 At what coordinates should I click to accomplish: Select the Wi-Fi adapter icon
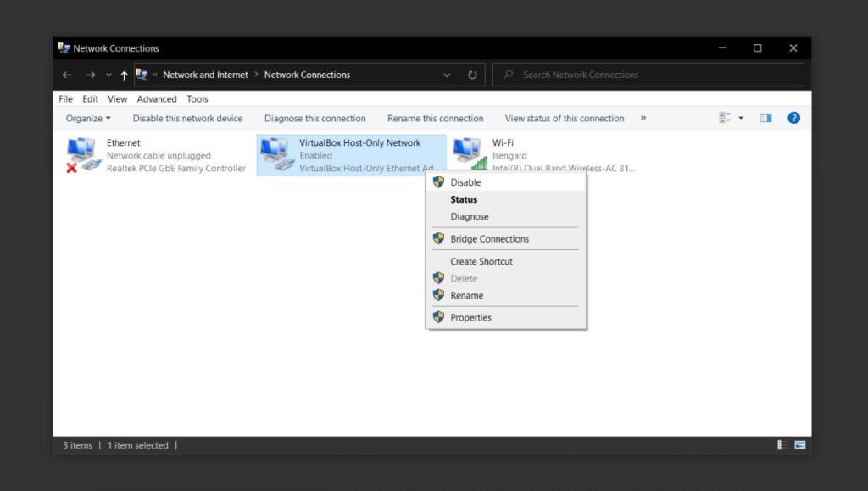pos(469,151)
